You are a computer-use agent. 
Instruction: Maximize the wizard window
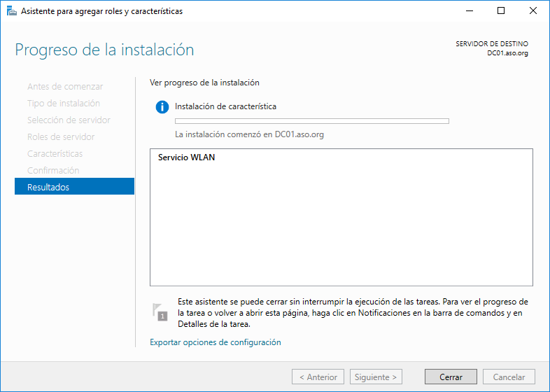point(501,11)
